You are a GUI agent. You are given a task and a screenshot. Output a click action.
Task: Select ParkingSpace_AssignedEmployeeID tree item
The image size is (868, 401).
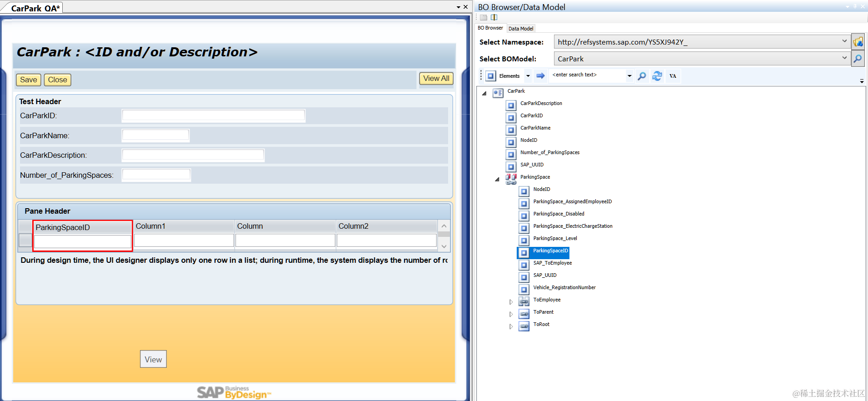[573, 202]
